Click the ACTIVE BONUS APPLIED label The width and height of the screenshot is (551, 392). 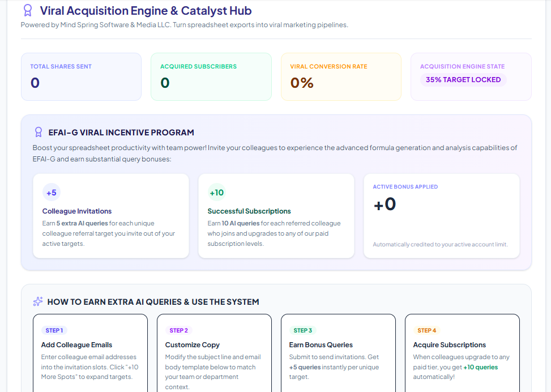pyautogui.click(x=405, y=187)
